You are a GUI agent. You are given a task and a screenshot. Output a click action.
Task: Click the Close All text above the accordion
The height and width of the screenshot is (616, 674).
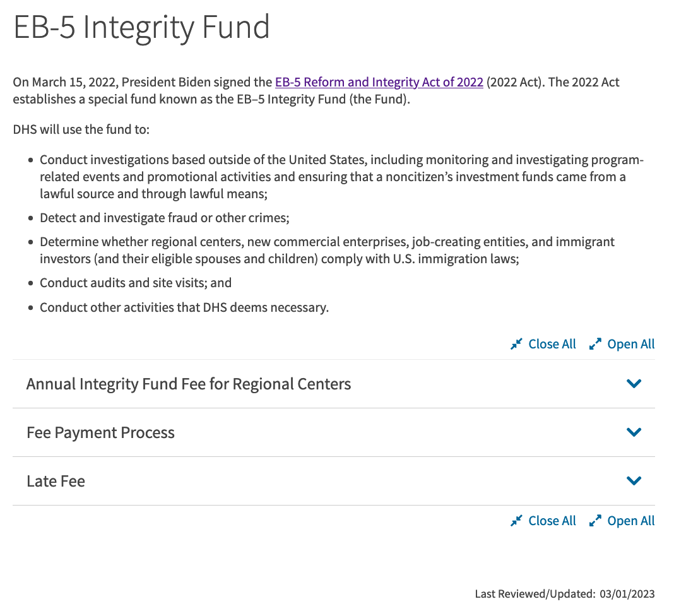pos(552,344)
